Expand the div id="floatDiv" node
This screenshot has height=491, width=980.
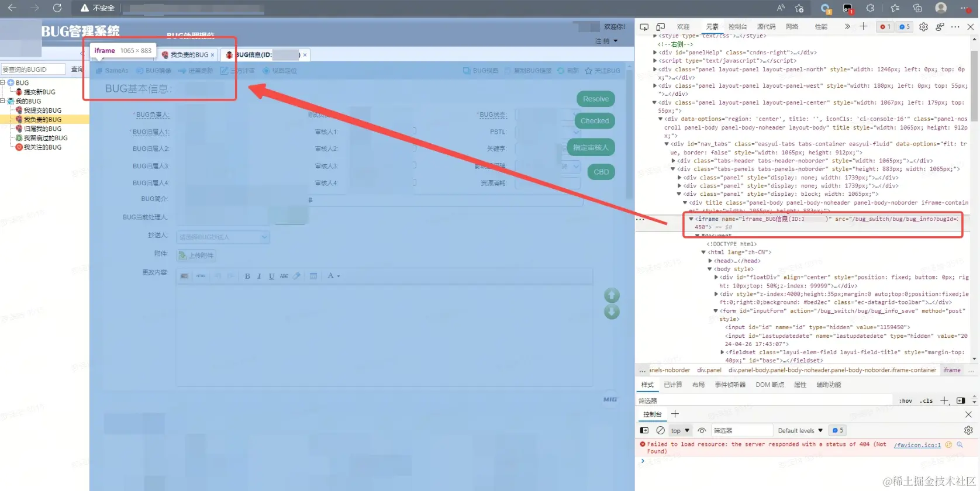pyautogui.click(x=716, y=278)
